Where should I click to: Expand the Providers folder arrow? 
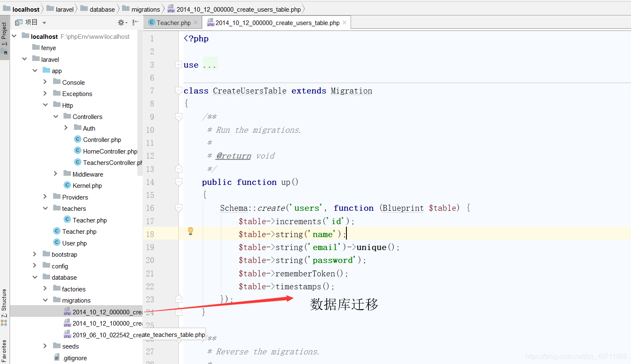[45, 197]
